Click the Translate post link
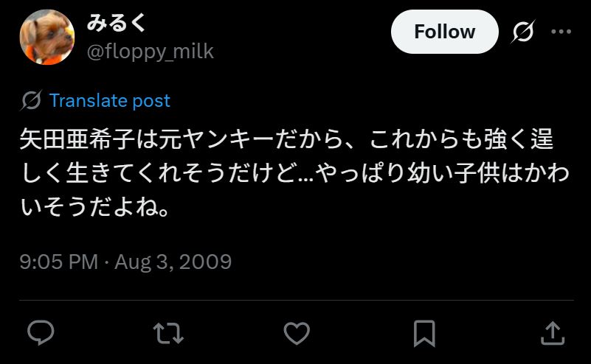Viewport: 591px width, 364px height. pos(110,101)
